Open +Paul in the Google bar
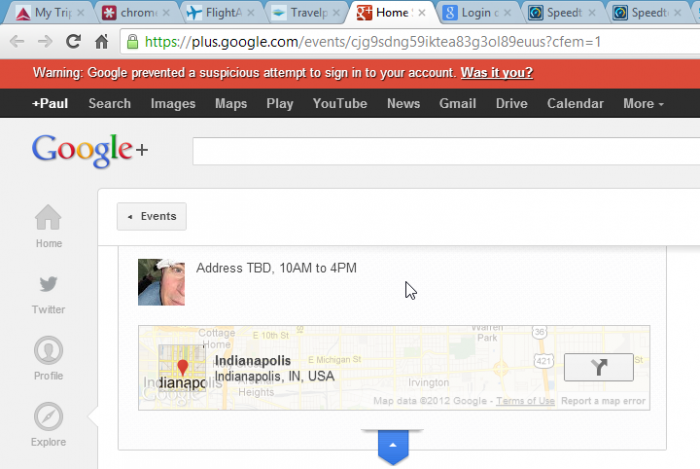The image size is (700, 469). point(50,104)
